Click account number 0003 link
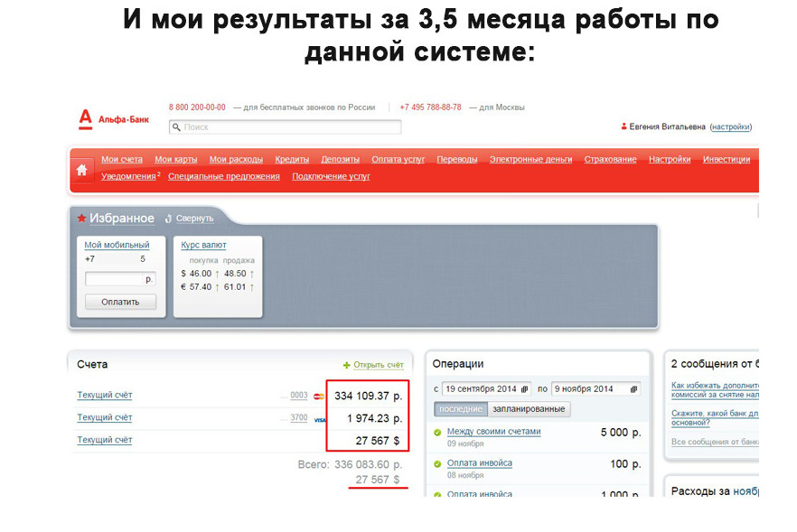The image size is (797, 532). click(299, 395)
